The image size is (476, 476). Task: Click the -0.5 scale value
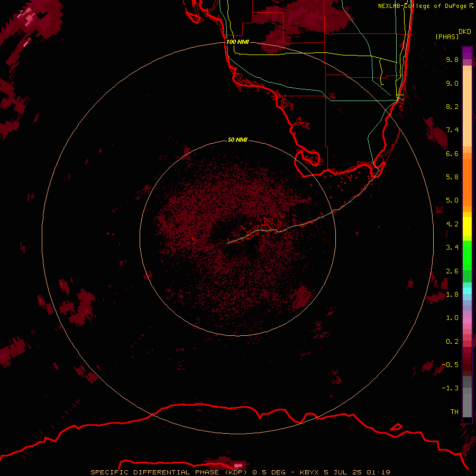tap(450, 365)
